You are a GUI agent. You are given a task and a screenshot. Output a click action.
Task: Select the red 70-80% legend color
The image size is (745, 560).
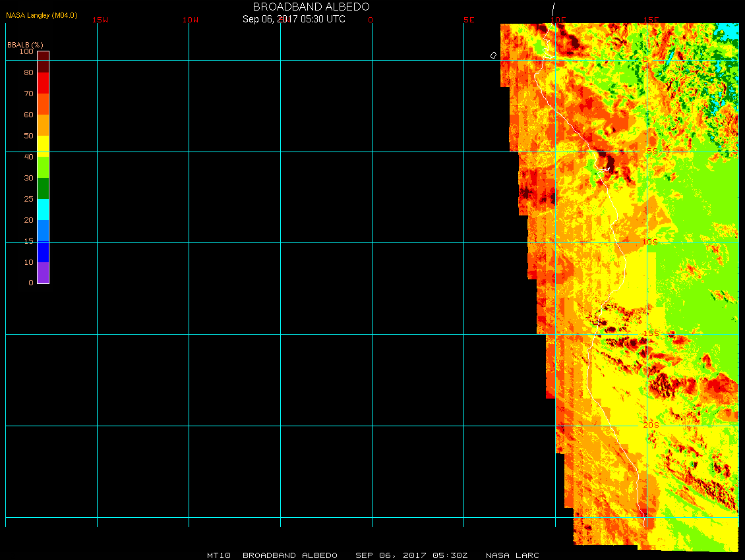[x=43, y=83]
